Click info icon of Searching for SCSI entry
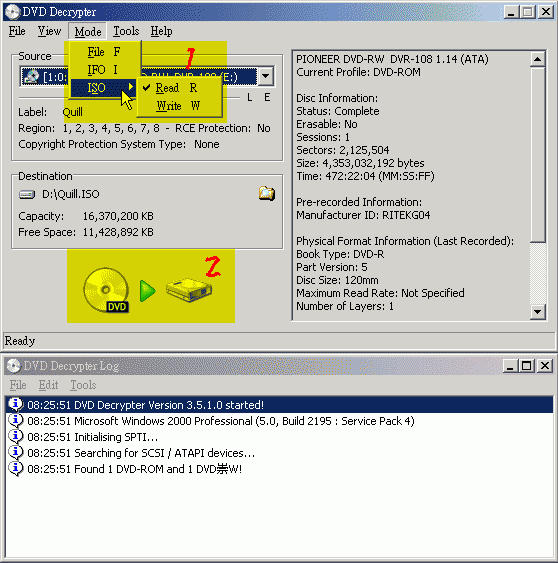 (x=15, y=452)
